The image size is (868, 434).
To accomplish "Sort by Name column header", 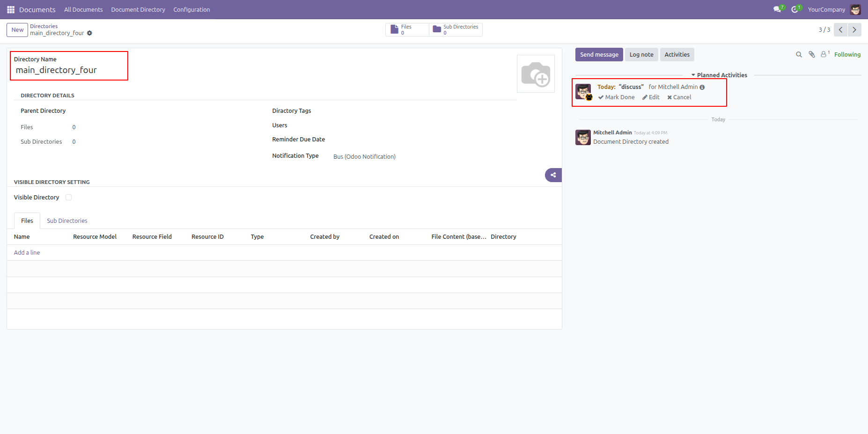I will coord(22,237).
